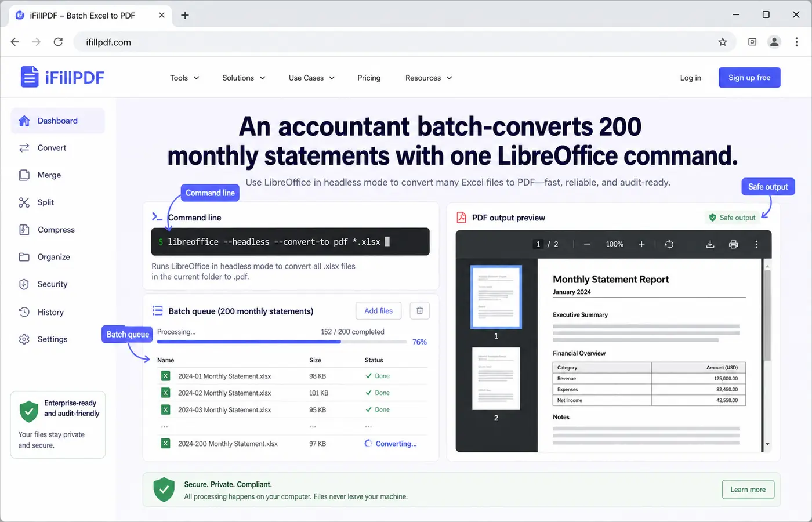Click the Status column header
812x522 pixels.
click(x=374, y=360)
